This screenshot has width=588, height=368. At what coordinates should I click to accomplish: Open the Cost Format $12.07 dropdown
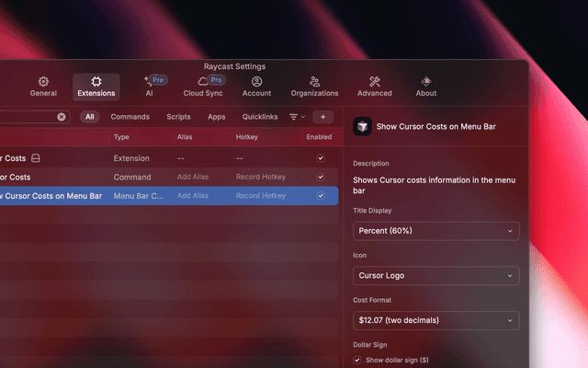(x=435, y=320)
